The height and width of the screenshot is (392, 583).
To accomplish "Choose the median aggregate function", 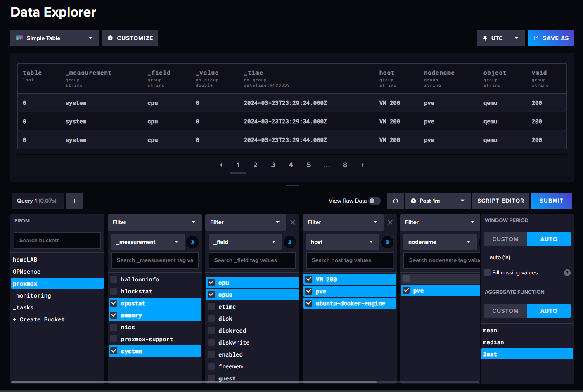I will 527,342.
